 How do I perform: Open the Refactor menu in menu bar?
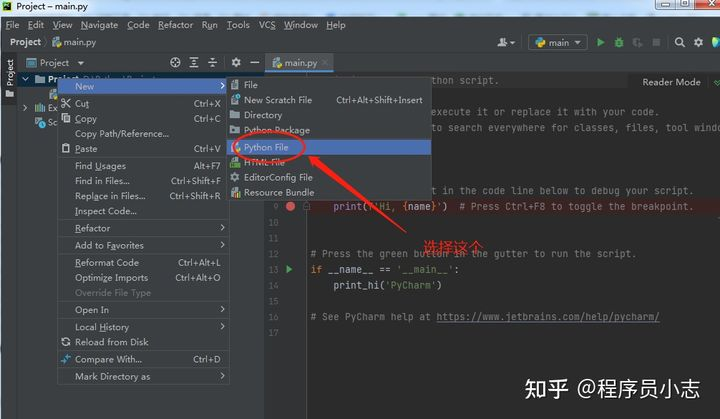175,25
